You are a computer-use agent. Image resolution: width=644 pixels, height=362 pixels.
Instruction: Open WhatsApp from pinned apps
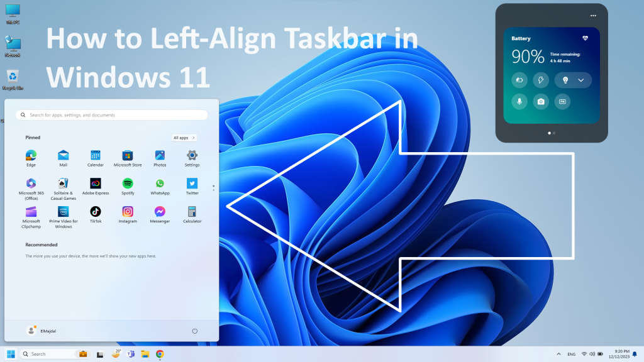click(x=160, y=184)
